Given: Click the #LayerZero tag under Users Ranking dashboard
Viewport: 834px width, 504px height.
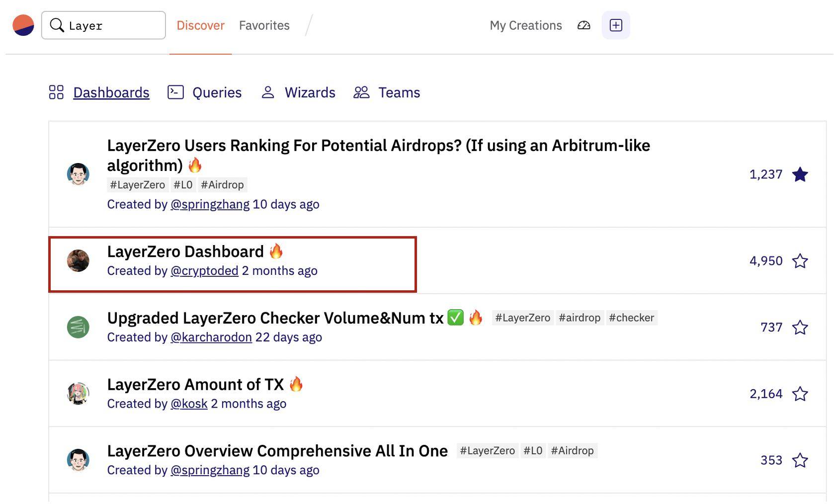Looking at the screenshot, I should coord(138,185).
